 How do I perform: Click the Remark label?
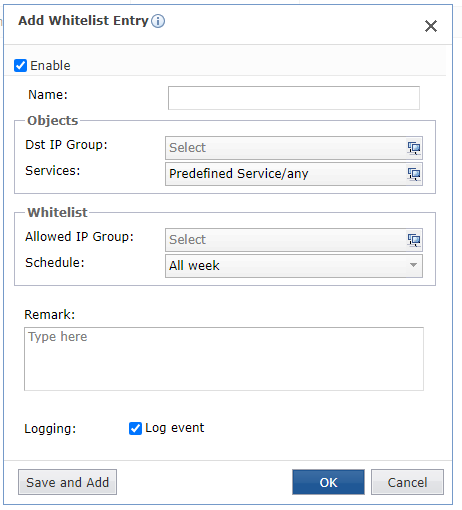[50, 315]
